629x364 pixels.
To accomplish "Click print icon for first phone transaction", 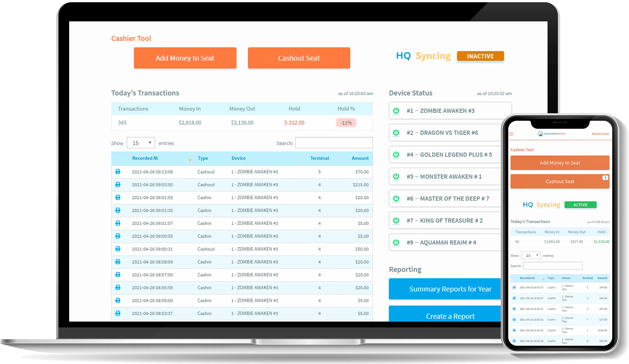I will [x=514, y=287].
